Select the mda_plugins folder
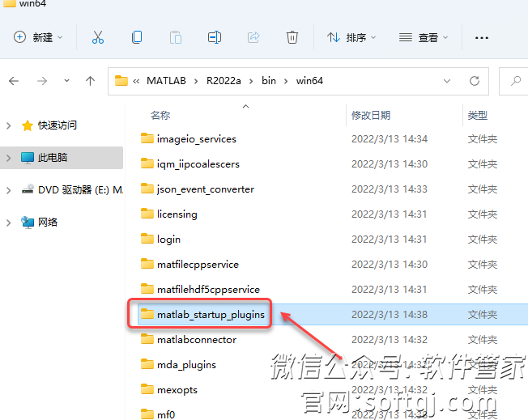Screen dimensions: 528x420 [186, 364]
